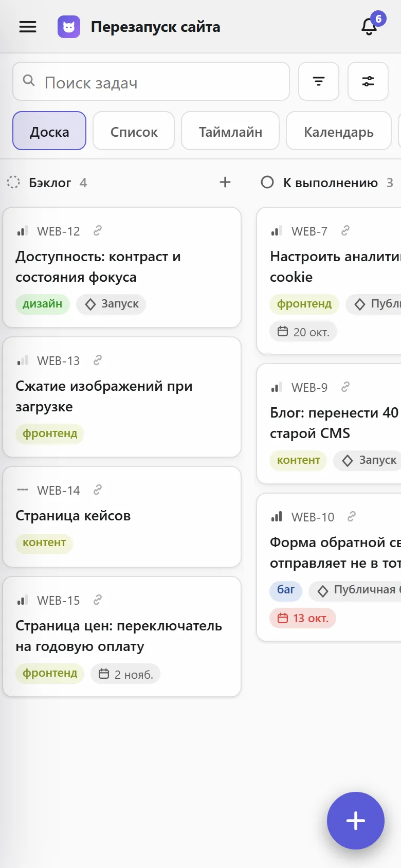
Task: Open task Страница кейсов
Action: click(122, 517)
